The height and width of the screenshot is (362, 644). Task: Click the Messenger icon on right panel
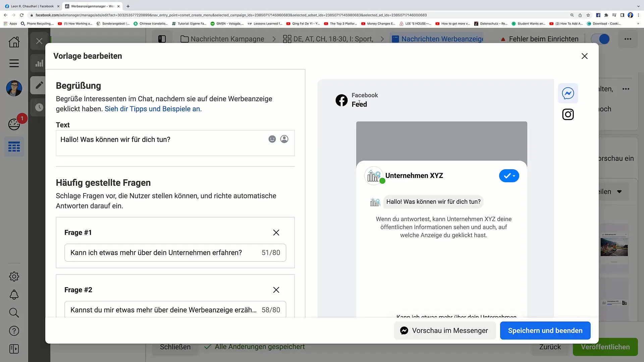coord(569,93)
